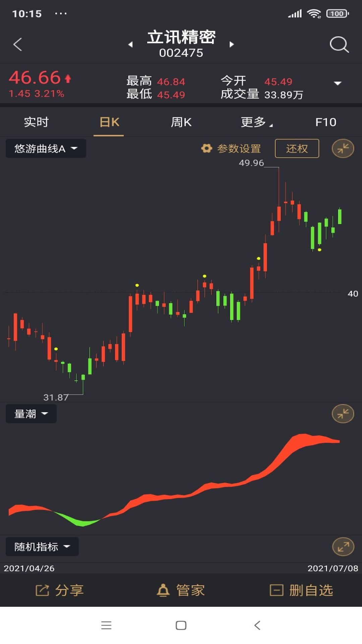Viewport: 362px width, 644px height.
Task: Expand quote details with the down arrow
Action: [338, 83]
